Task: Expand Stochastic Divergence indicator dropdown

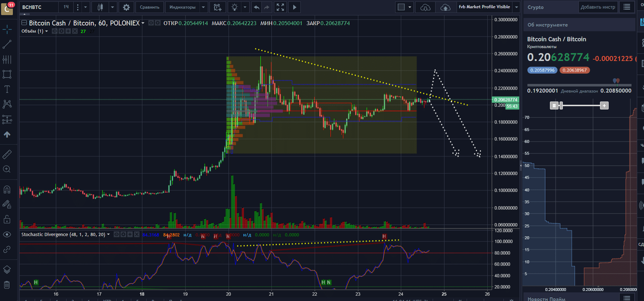Action: pos(109,234)
